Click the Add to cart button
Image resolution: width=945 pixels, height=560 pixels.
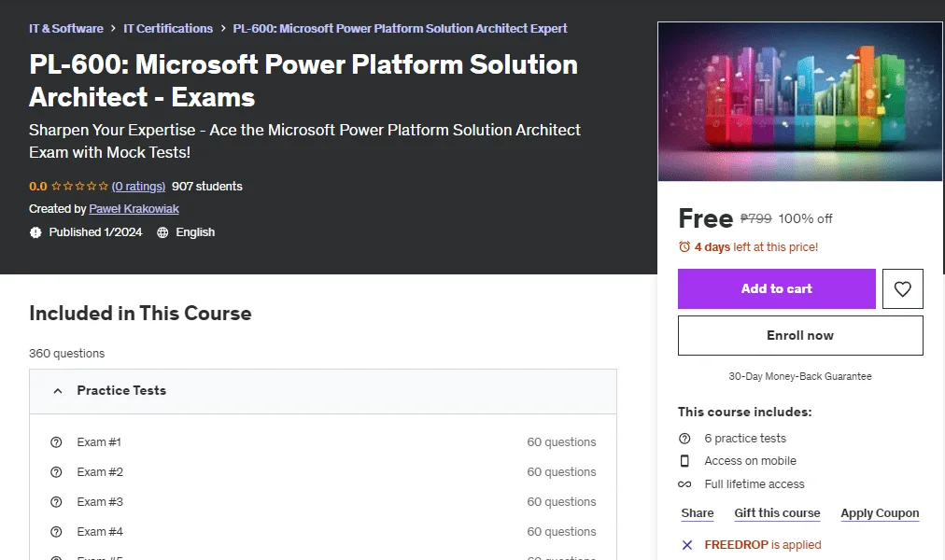[776, 289]
